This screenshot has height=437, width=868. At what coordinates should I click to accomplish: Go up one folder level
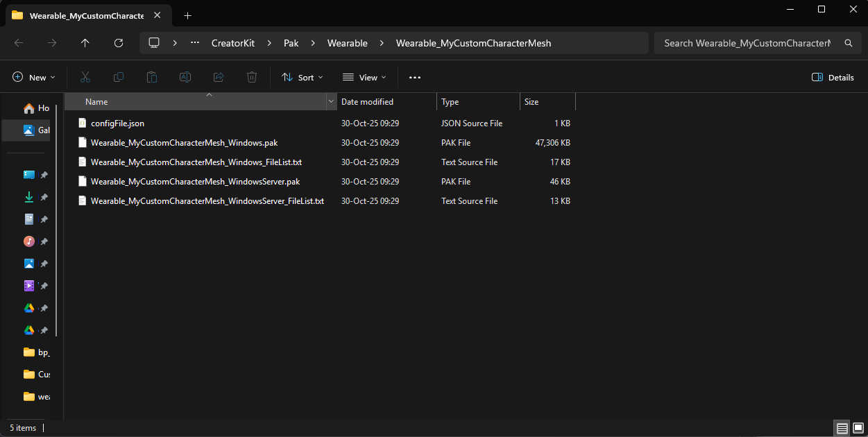point(85,43)
